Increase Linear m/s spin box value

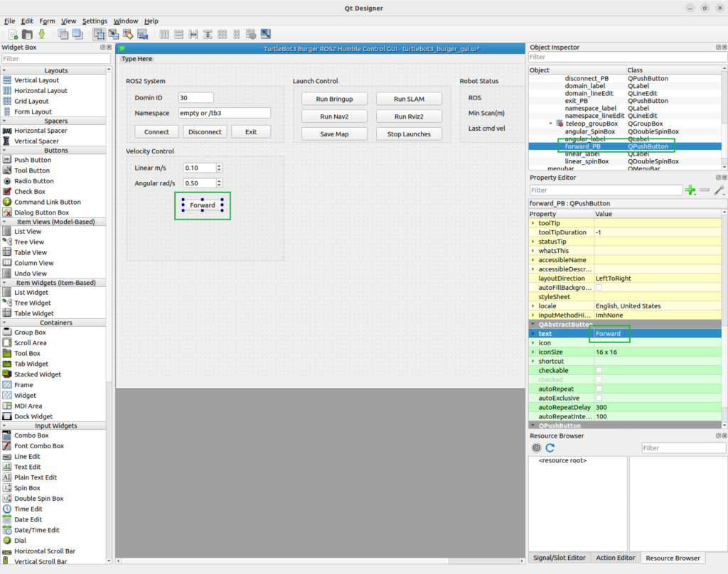coord(219,166)
